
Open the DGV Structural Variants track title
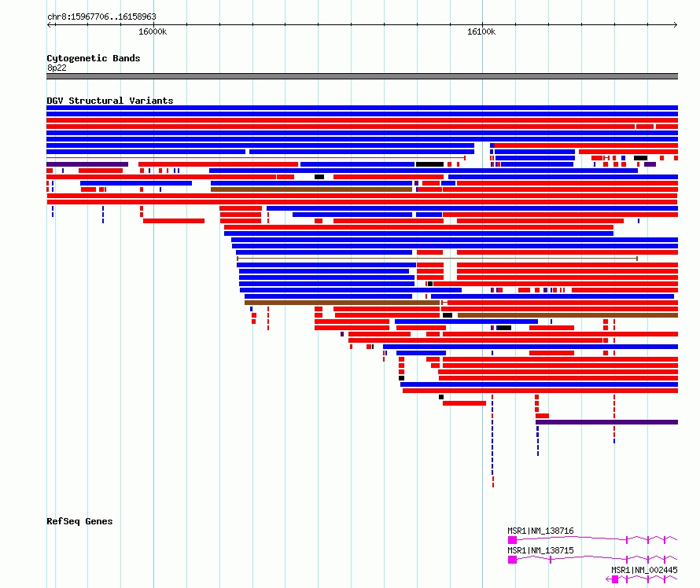[110, 101]
